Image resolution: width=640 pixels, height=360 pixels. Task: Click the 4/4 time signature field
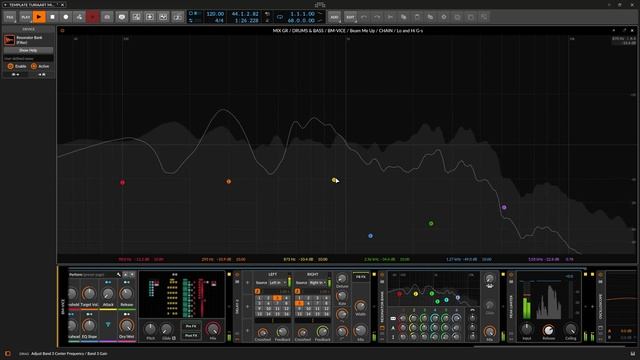[219, 20]
